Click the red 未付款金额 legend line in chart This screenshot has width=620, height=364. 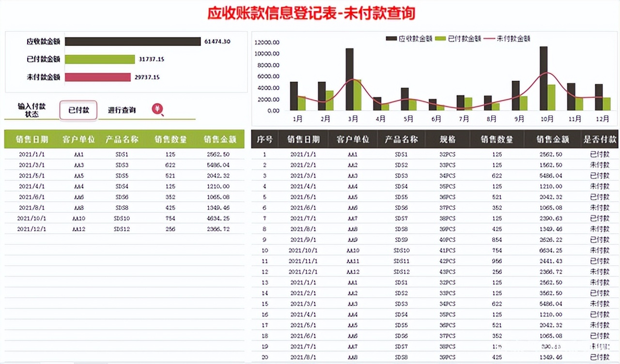489,38
